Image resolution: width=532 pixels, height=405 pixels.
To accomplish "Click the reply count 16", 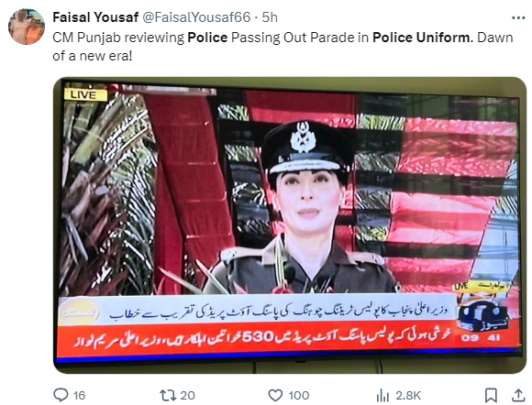I will point(79,396).
